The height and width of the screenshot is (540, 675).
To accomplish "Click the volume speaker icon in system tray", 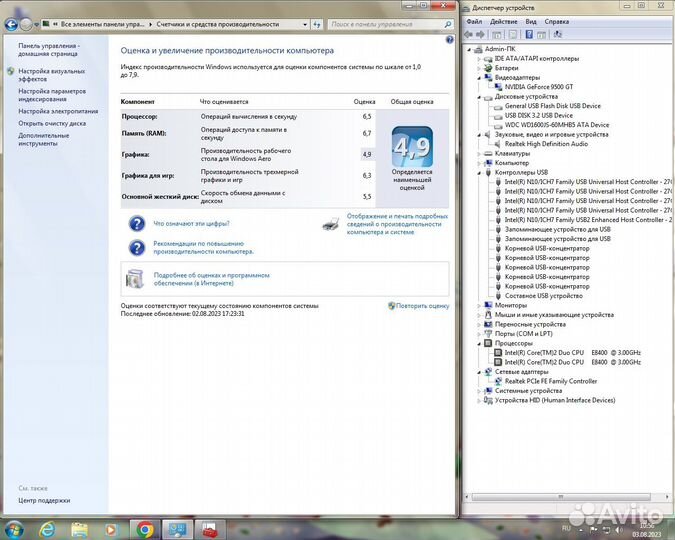I will tap(619, 530).
